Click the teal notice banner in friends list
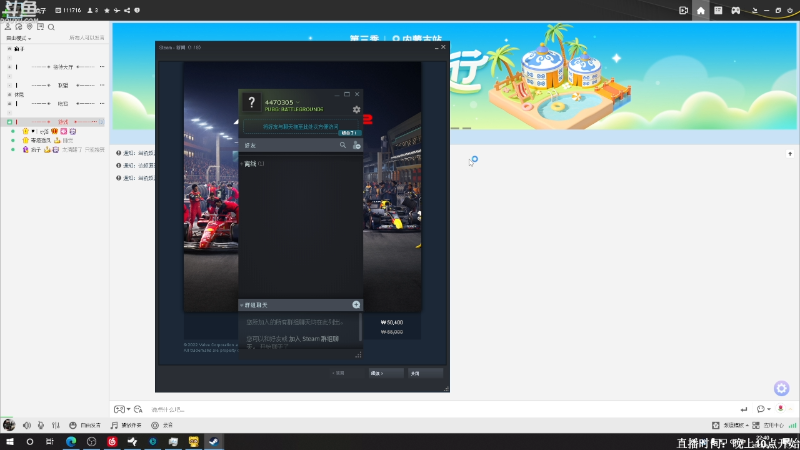 [301, 127]
